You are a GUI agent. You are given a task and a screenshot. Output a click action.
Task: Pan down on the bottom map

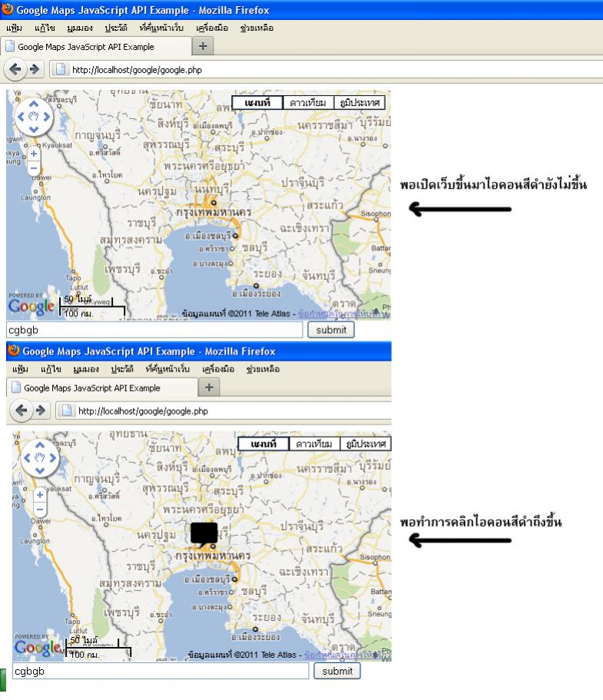click(40, 471)
